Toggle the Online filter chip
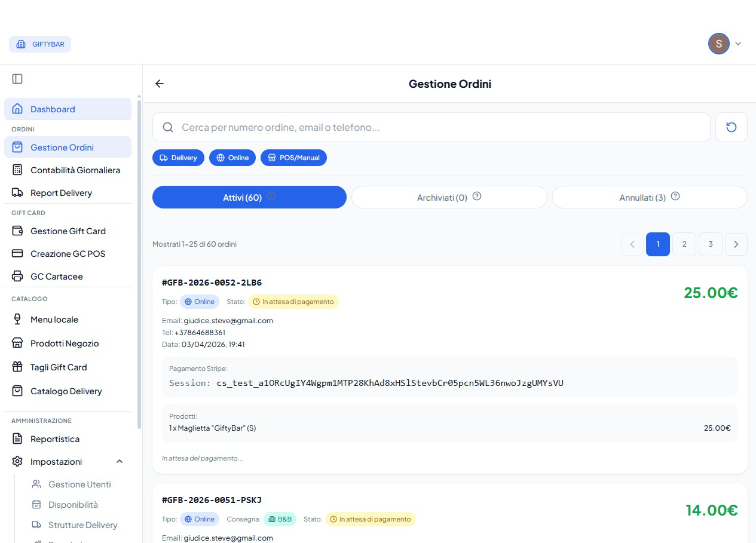The width and height of the screenshot is (756, 543). click(x=232, y=158)
